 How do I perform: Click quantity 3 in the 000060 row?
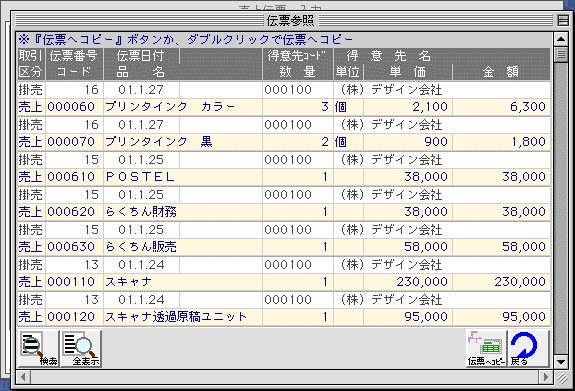point(297,107)
